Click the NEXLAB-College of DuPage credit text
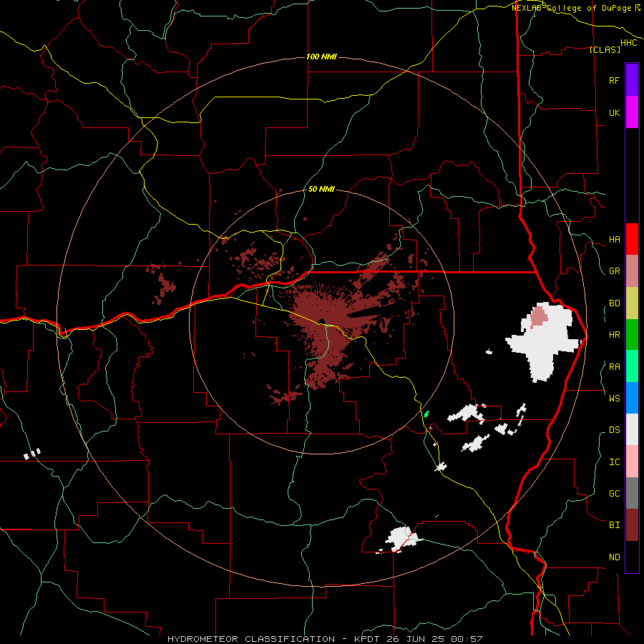644x644 pixels. [x=571, y=8]
